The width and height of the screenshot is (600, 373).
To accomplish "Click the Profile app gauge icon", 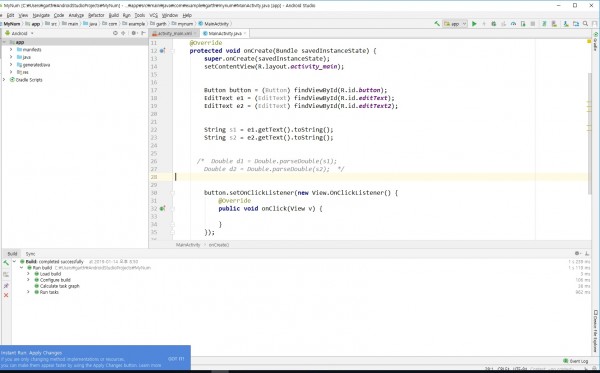I will point(513,24).
